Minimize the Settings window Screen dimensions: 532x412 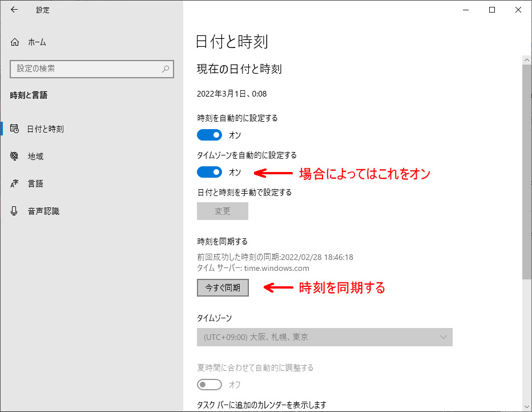click(x=466, y=10)
